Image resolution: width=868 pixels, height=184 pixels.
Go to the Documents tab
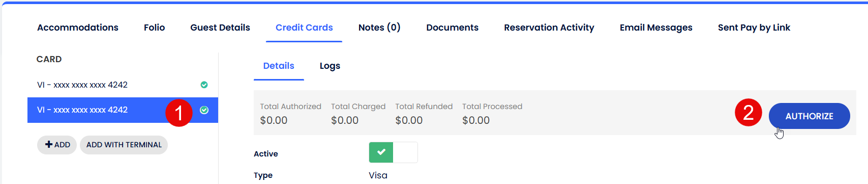click(453, 28)
